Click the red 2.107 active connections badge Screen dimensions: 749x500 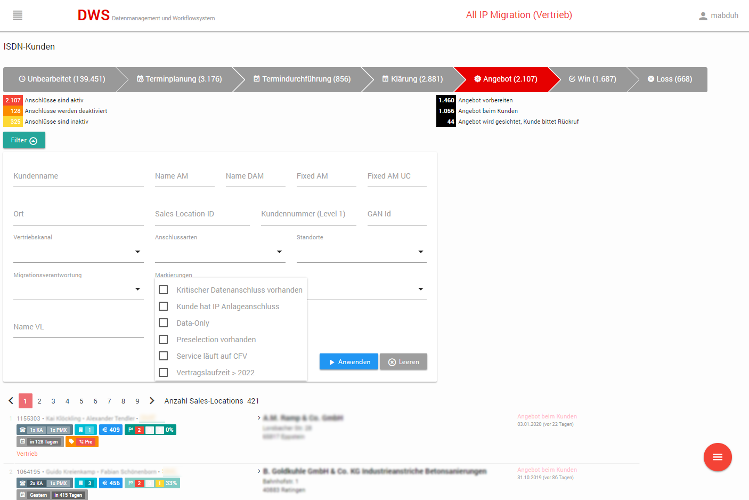(13, 100)
